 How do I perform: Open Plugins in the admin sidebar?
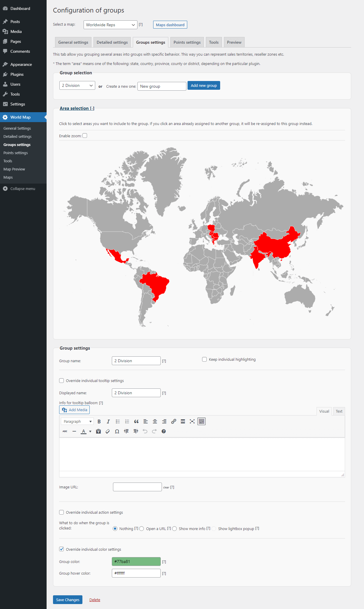[17, 75]
